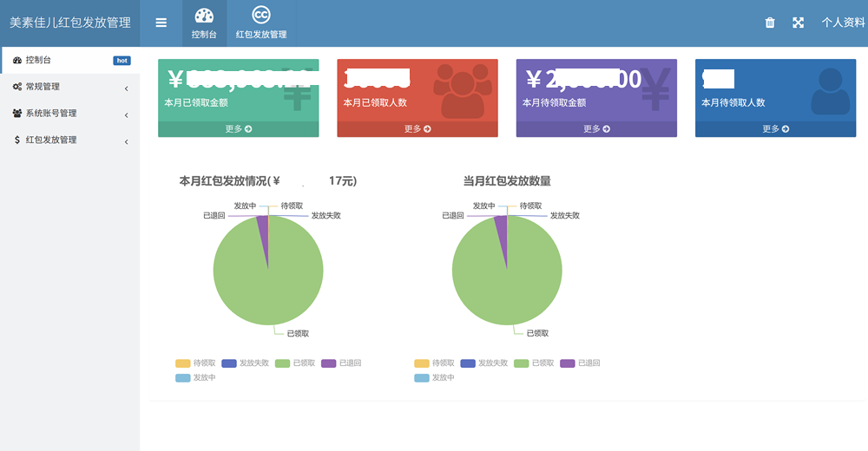Click the hamburger menu toggle icon
This screenshot has height=451, width=868.
pos(161,23)
